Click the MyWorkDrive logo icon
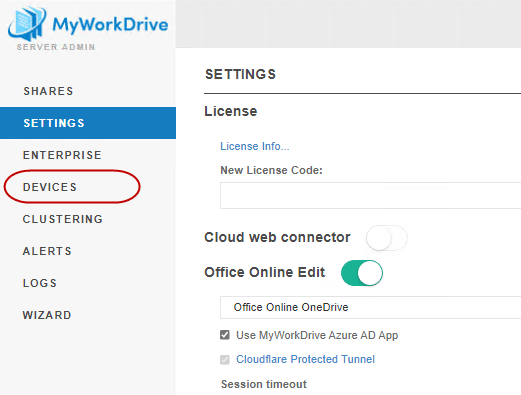 click(27, 23)
